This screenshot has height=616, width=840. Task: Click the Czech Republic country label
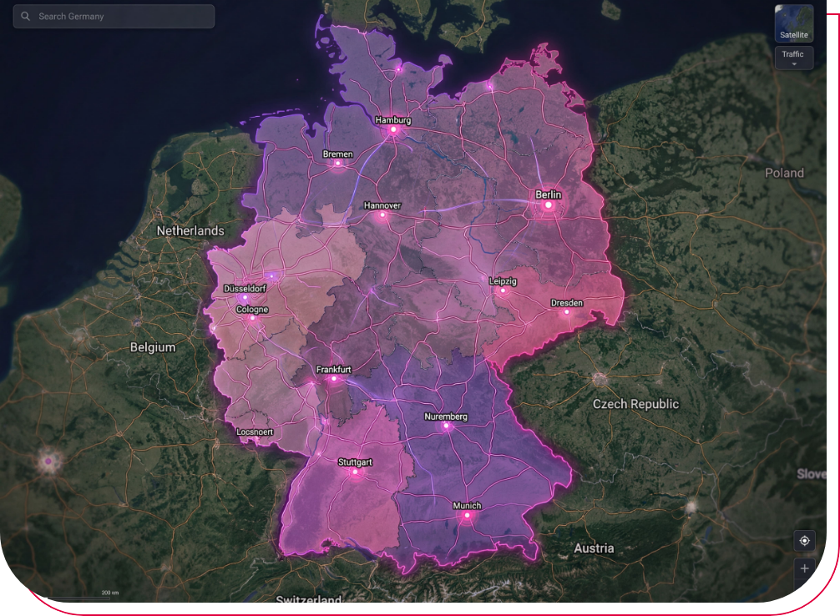pos(635,404)
